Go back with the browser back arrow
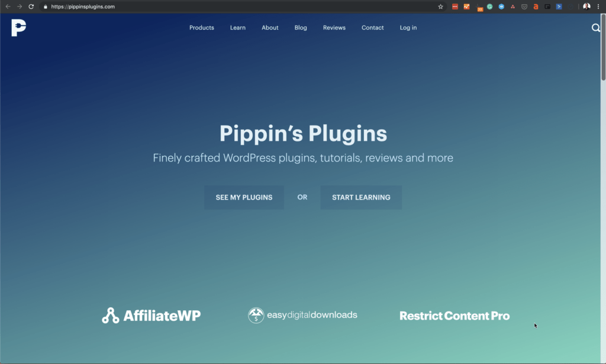The image size is (606, 364). point(8,7)
